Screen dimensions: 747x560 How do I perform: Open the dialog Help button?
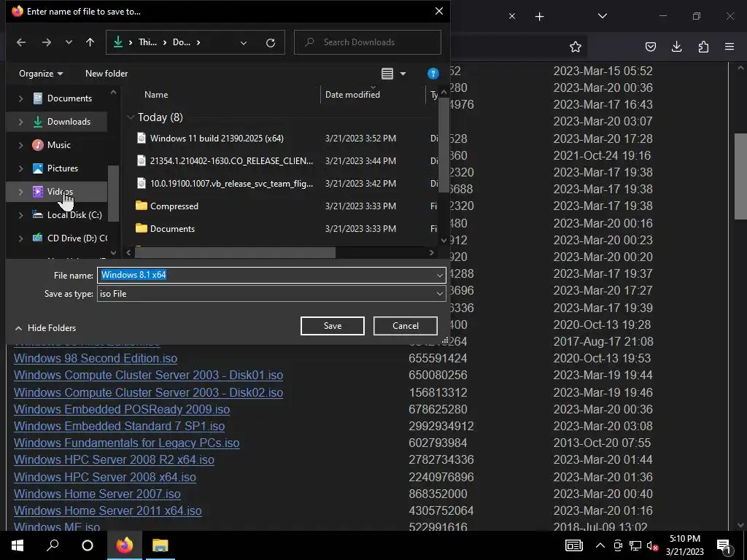tap(433, 74)
